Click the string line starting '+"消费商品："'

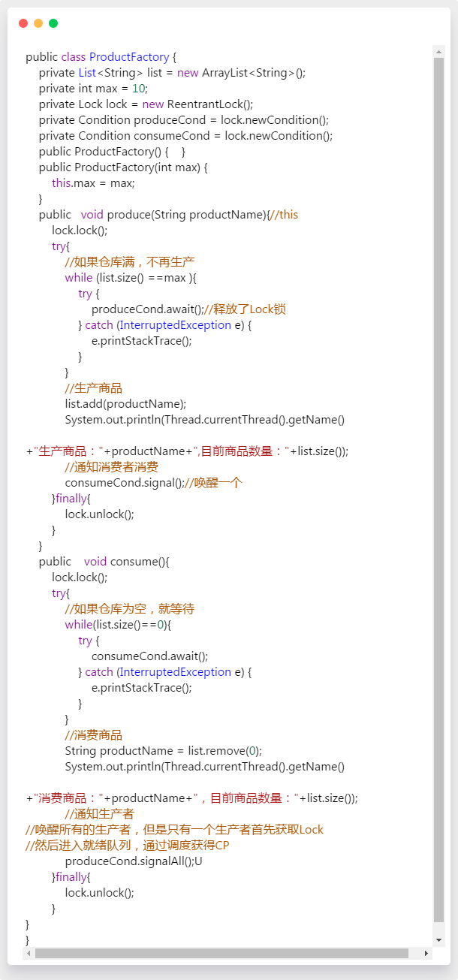(191, 798)
